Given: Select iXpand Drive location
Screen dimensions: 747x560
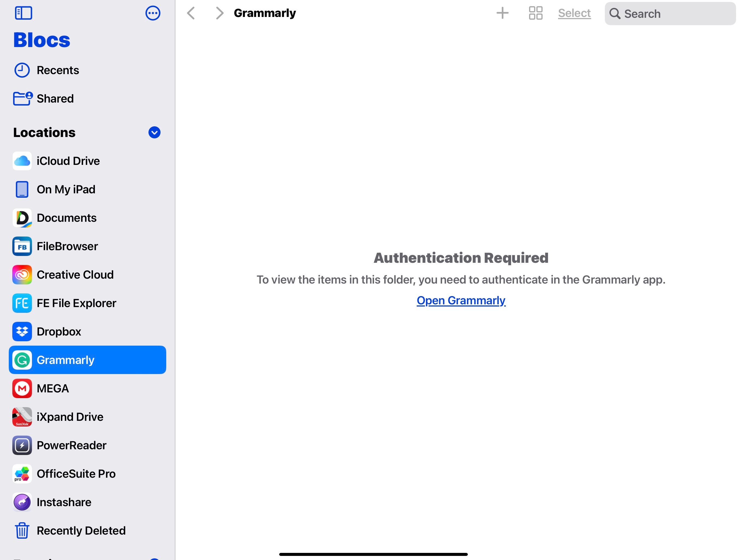Looking at the screenshot, I should 69,417.
